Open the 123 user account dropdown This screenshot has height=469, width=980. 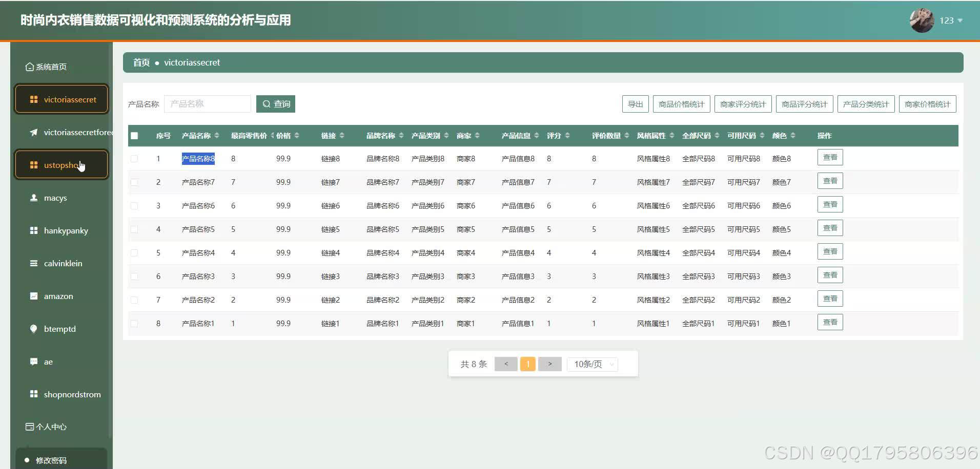click(x=951, y=20)
